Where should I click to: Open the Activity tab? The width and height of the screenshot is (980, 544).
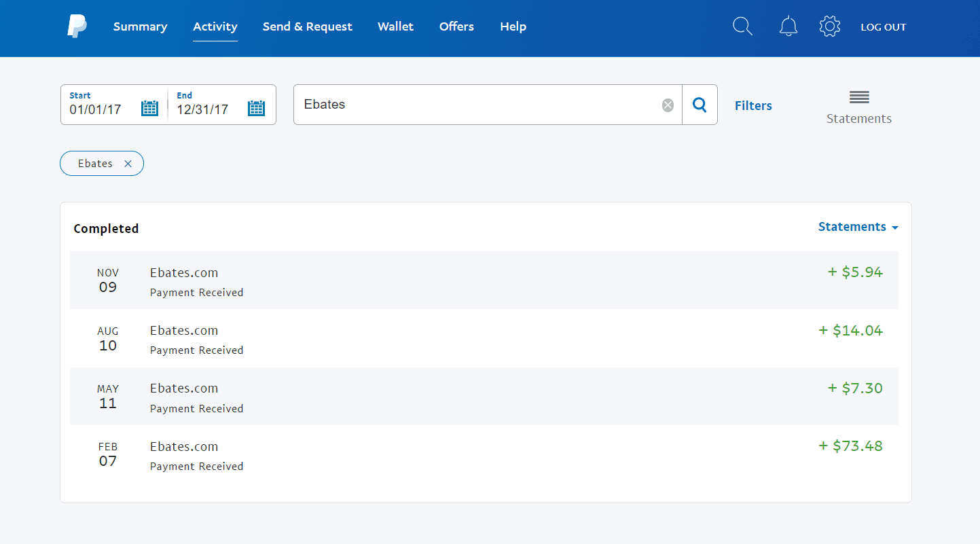coord(215,26)
